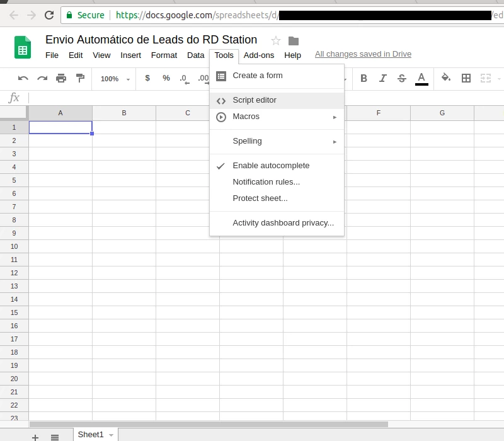Viewport: 504px width, 441px height.
Task: Select the Paint format tool
Action: pyautogui.click(x=80, y=78)
